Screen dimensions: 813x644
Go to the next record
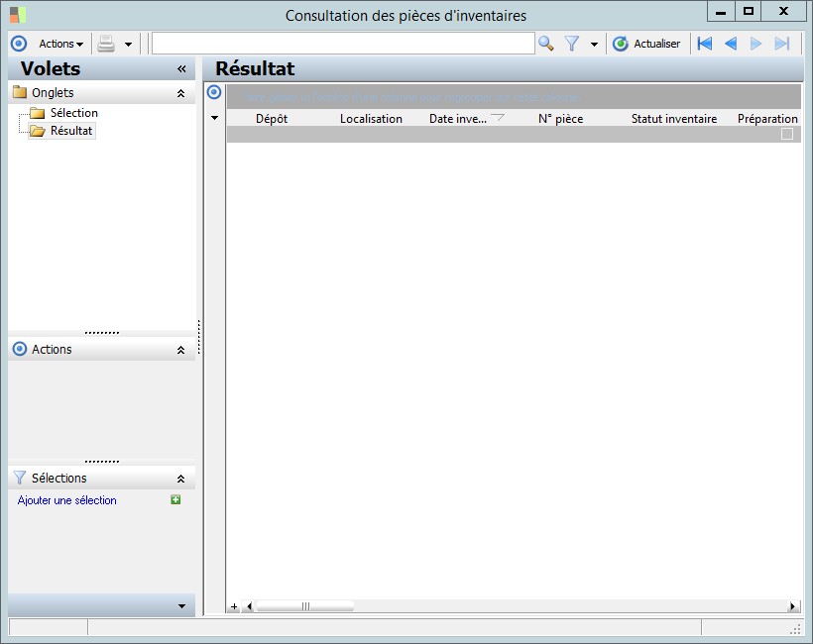(x=755, y=44)
